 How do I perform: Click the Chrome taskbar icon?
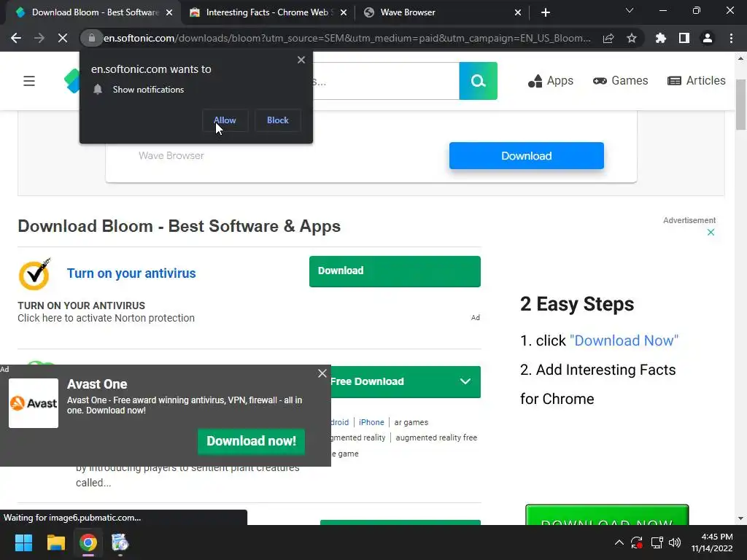(88, 542)
